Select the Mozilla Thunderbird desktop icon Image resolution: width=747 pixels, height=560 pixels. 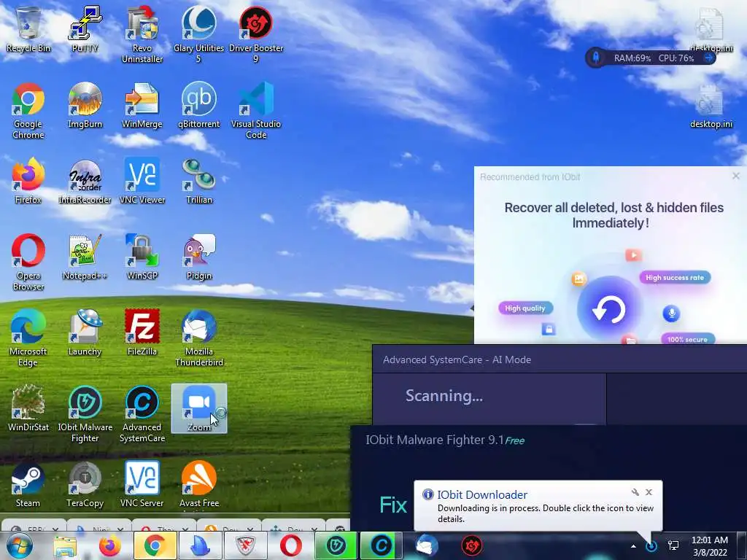click(198, 338)
